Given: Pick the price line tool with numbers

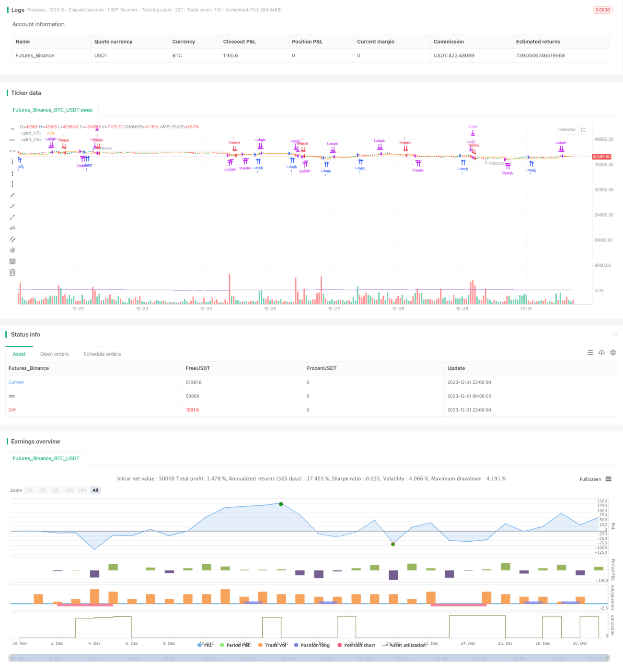Looking at the screenshot, I should tap(12, 228).
